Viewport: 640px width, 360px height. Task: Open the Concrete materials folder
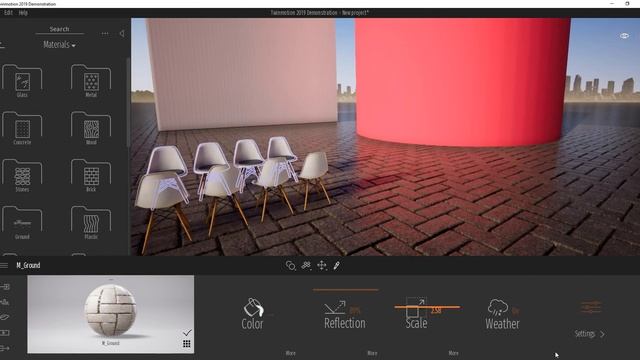tap(22, 128)
